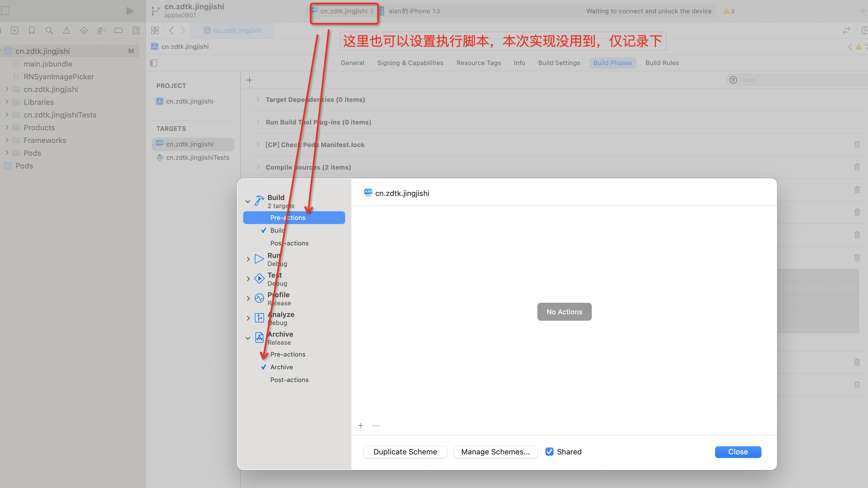Click the add build phase plus icon
Viewport: 868px width, 488px height.
click(249, 80)
